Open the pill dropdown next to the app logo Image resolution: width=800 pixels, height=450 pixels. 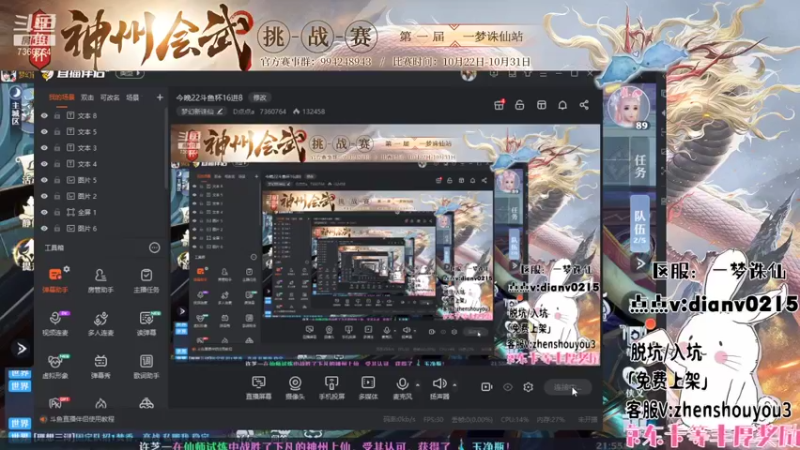pos(130,73)
